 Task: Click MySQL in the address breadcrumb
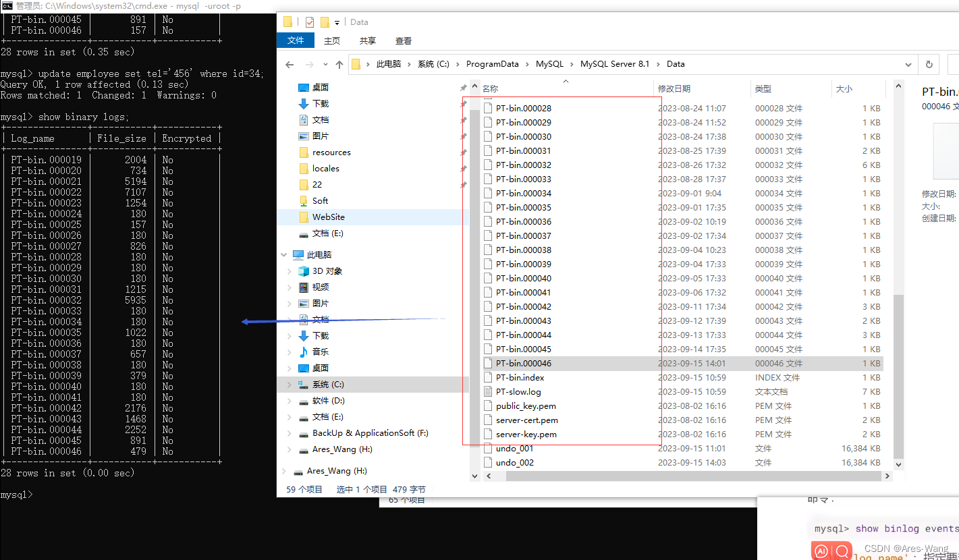pos(549,64)
